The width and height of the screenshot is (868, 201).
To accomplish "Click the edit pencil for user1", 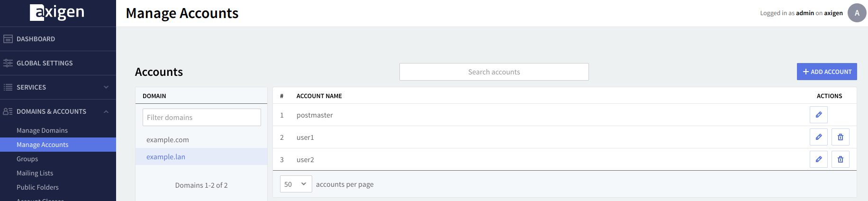I will (x=818, y=137).
